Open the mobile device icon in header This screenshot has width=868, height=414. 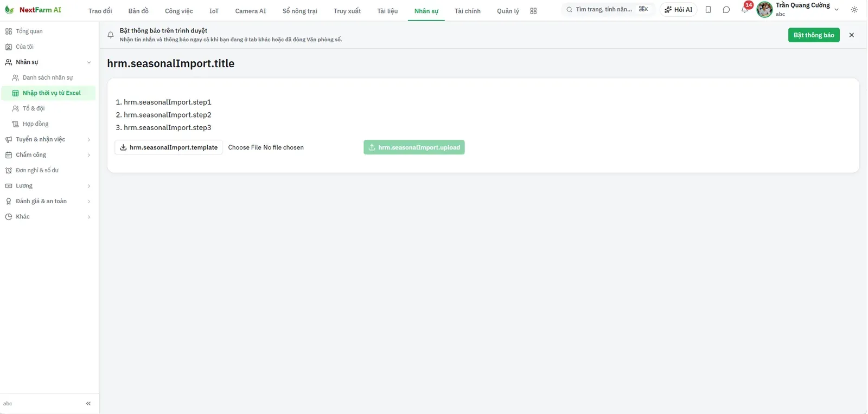pyautogui.click(x=708, y=10)
